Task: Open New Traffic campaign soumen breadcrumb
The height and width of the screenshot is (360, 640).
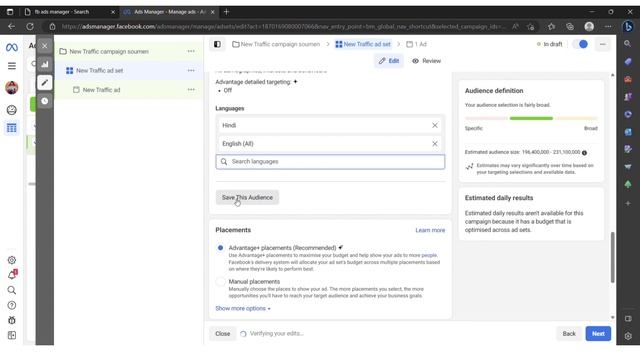Action: pos(276,44)
